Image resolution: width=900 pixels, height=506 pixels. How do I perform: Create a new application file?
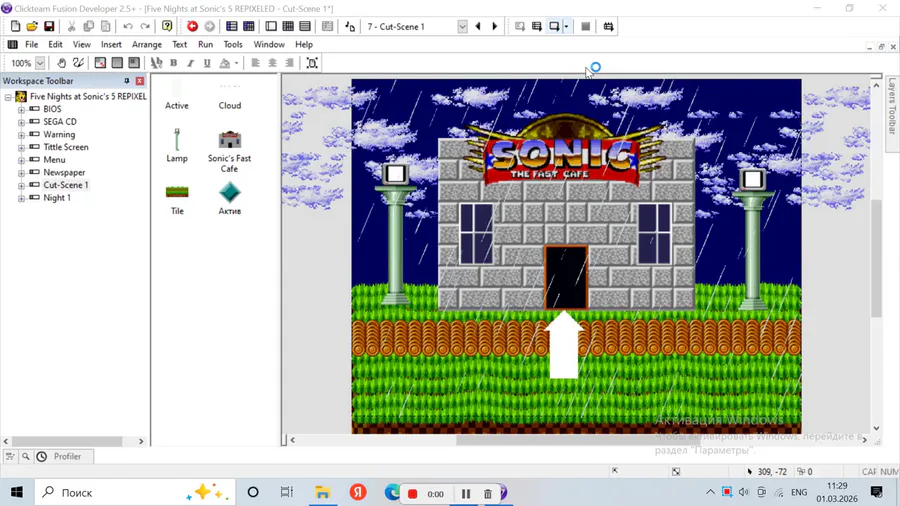[x=15, y=26]
